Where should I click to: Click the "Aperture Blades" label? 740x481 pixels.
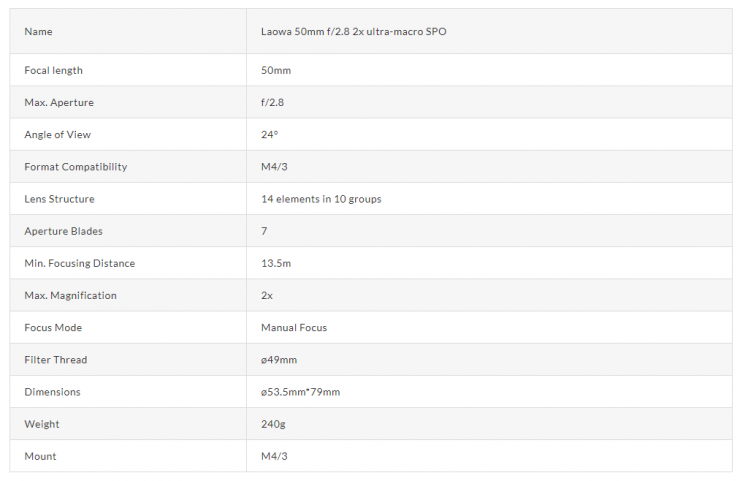63,231
